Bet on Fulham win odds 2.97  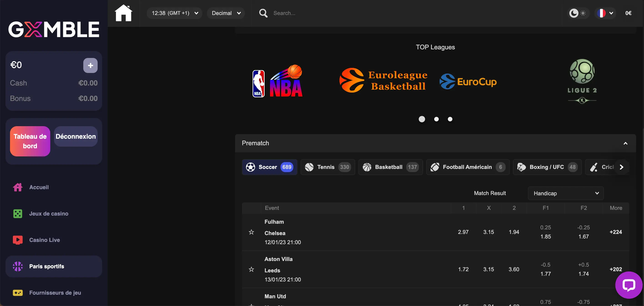pyautogui.click(x=463, y=232)
